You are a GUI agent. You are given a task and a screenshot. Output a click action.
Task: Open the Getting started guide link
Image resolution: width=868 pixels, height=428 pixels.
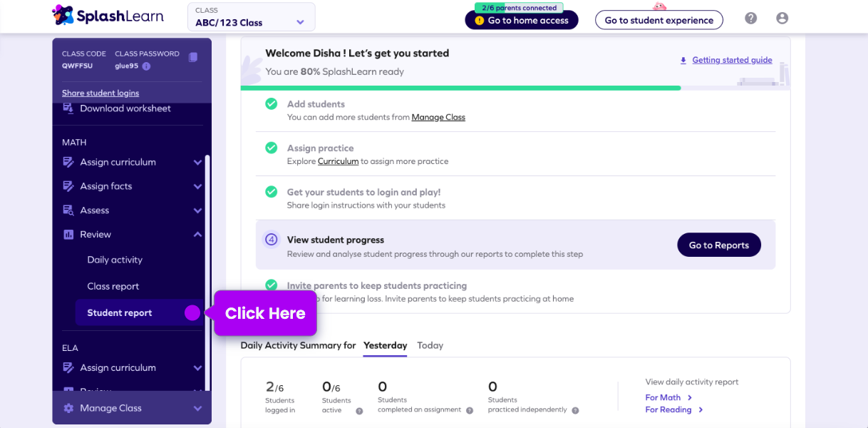pos(732,61)
